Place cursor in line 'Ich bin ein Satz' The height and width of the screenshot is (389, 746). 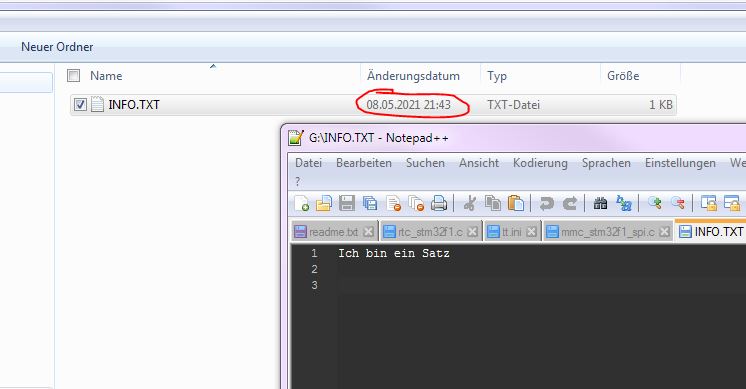pyautogui.click(x=394, y=253)
